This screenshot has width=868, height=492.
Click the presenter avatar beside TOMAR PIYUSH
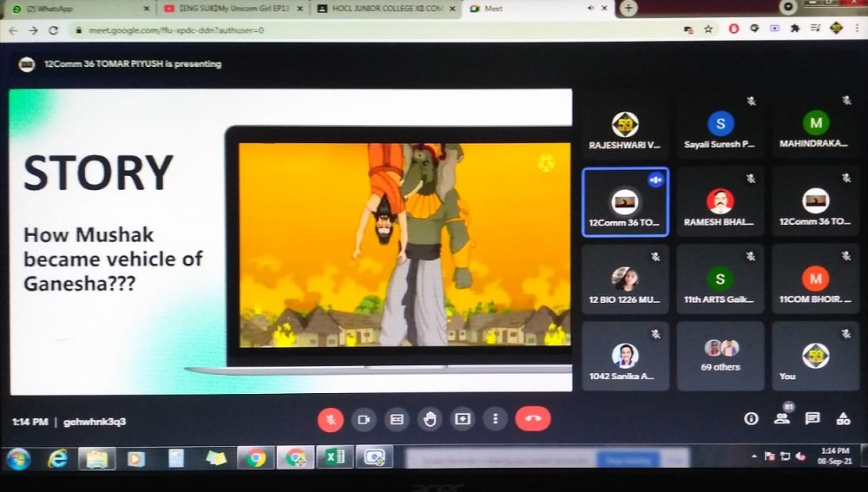tap(27, 64)
